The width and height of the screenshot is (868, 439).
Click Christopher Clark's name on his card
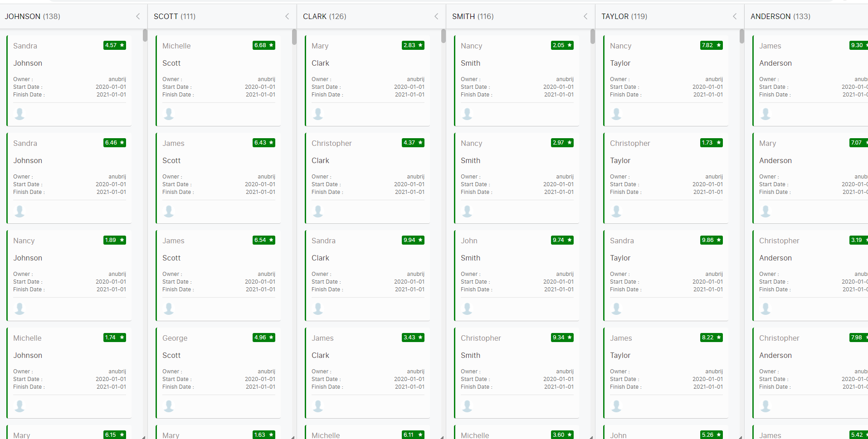tap(332, 143)
